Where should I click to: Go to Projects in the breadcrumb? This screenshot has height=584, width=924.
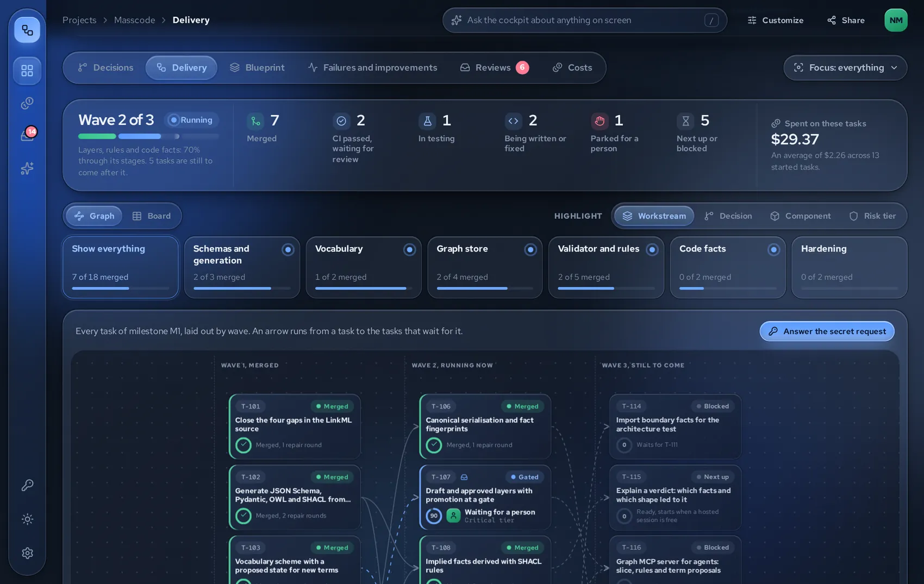79,20
